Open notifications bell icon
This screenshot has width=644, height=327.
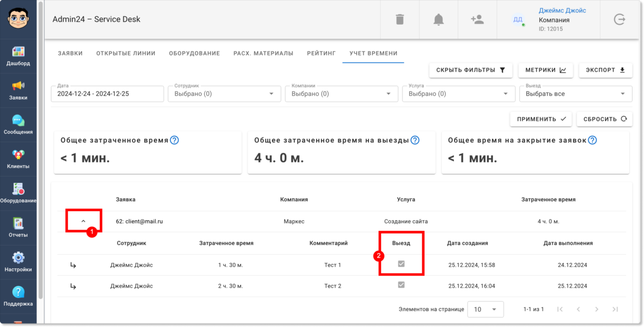438,20
